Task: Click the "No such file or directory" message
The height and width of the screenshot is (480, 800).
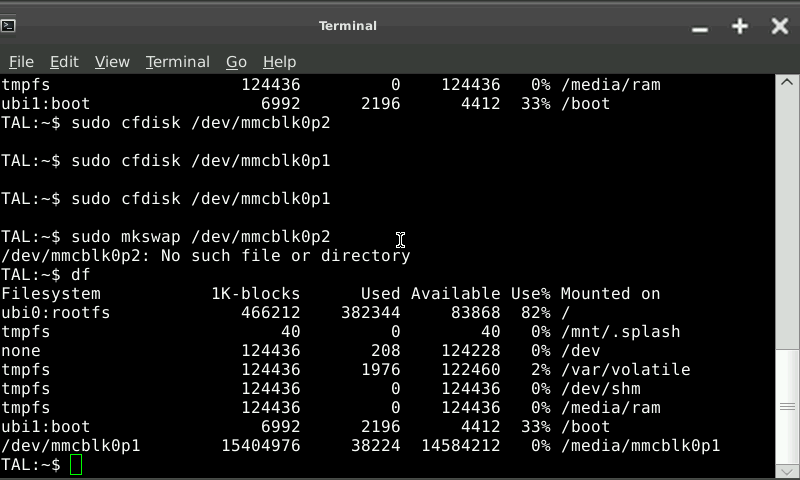Action: tap(285, 256)
